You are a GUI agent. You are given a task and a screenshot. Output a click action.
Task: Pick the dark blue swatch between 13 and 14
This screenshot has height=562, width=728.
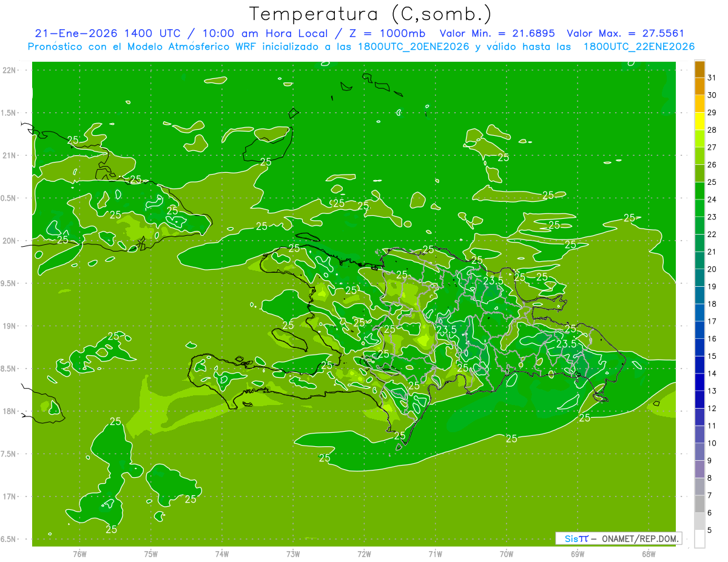point(699,382)
